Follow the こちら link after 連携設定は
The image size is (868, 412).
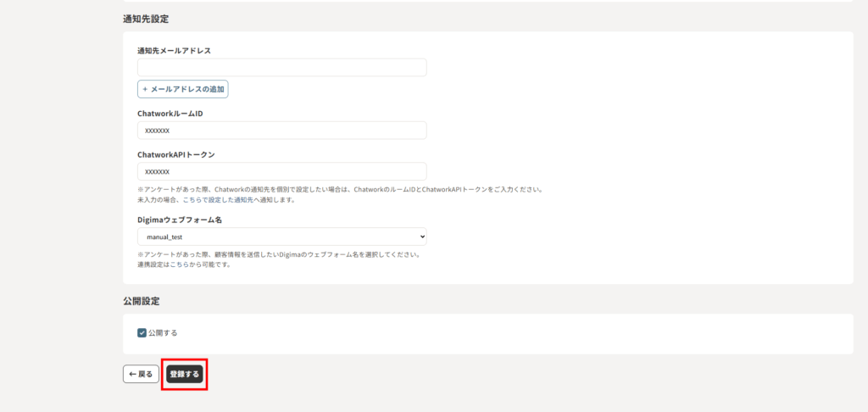(x=179, y=264)
